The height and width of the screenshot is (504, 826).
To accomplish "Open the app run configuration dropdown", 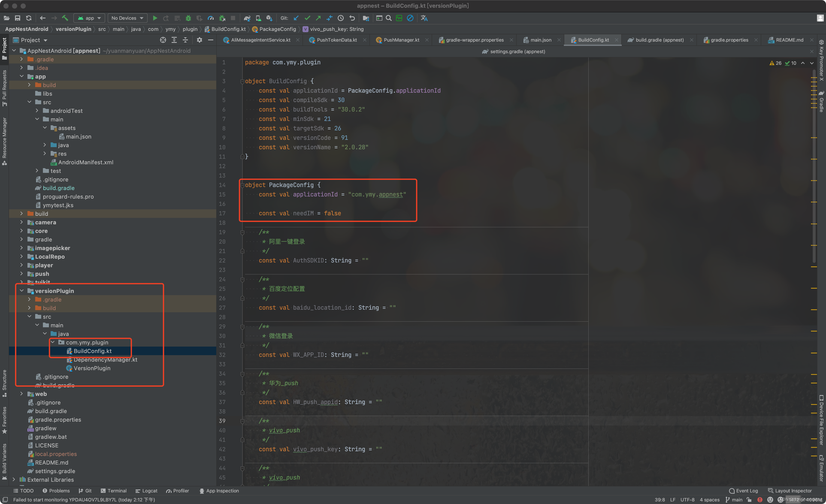I will (89, 18).
